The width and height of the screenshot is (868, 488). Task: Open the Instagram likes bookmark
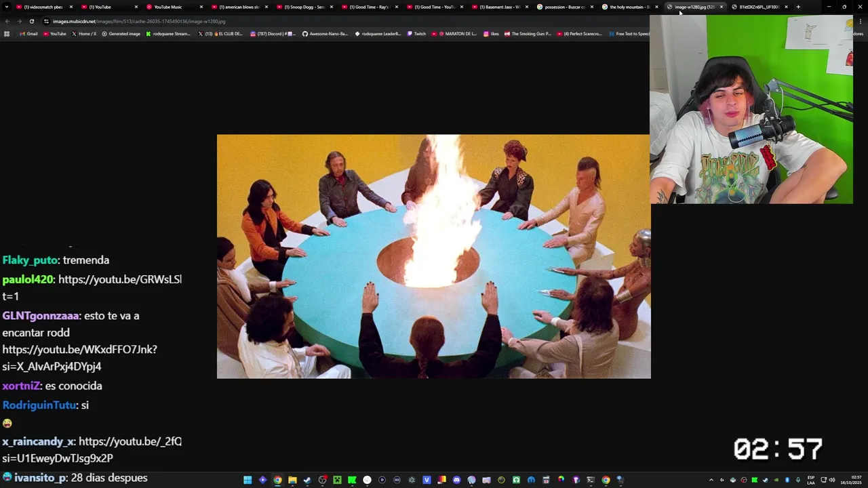click(x=491, y=34)
